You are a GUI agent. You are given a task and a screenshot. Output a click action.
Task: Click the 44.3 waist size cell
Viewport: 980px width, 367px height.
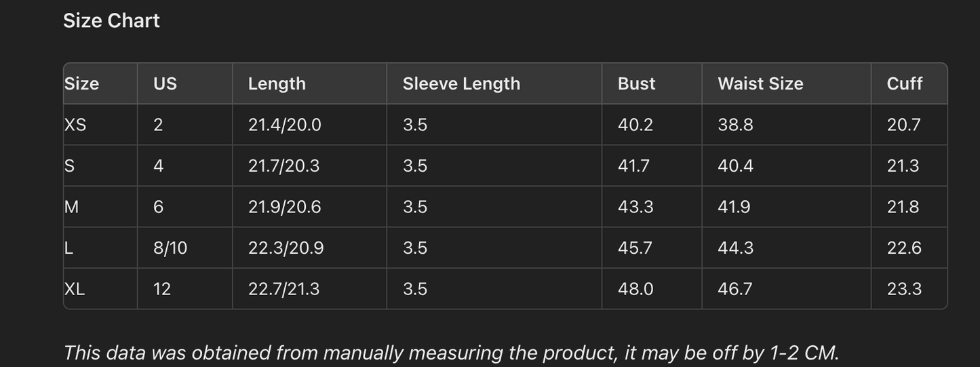tap(735, 248)
